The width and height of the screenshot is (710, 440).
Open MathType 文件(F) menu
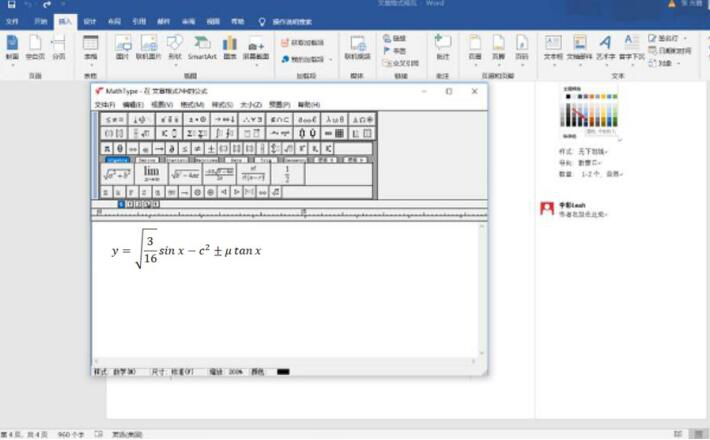click(105, 105)
